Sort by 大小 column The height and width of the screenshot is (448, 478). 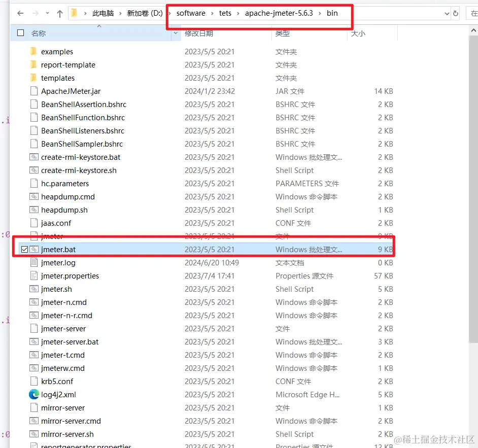click(358, 33)
